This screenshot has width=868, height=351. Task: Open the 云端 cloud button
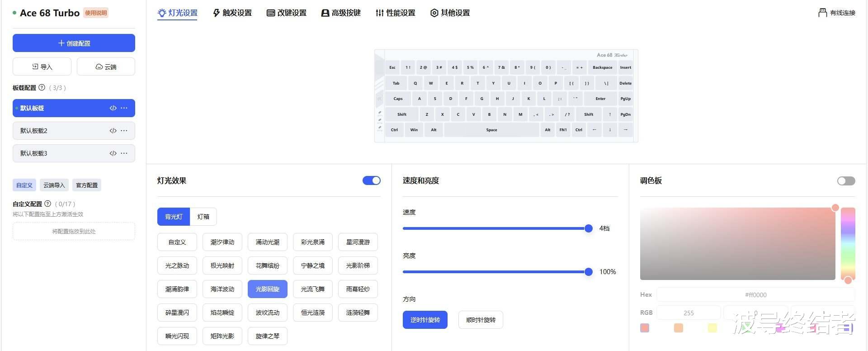(x=106, y=66)
